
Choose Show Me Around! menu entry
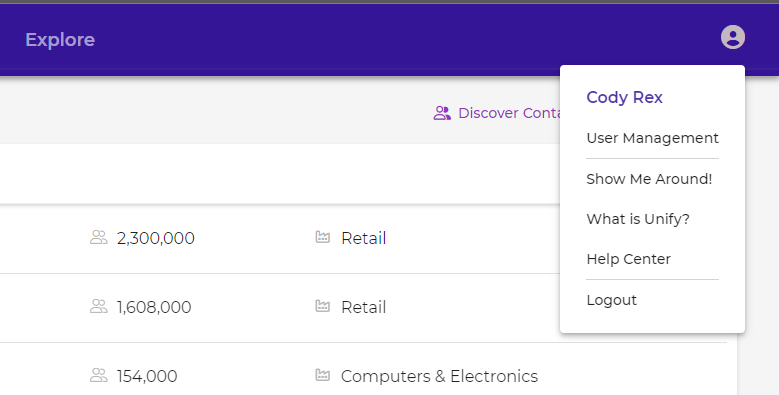coord(649,179)
